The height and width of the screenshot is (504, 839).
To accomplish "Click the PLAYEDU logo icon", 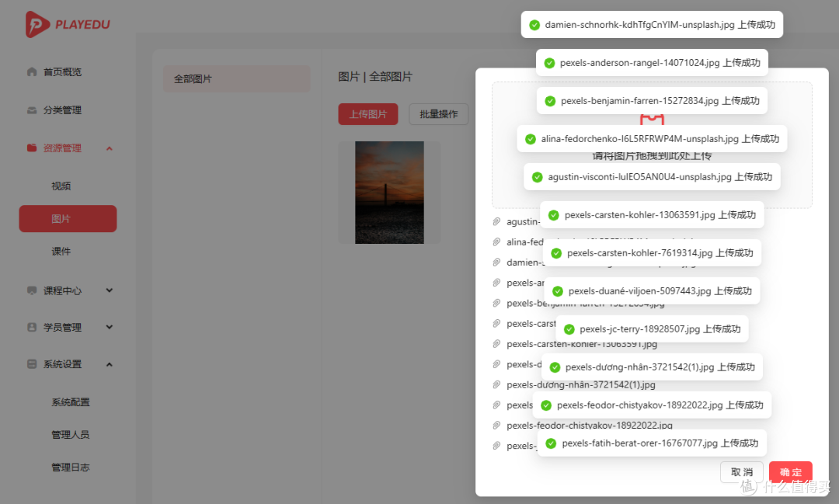I will coord(34,25).
